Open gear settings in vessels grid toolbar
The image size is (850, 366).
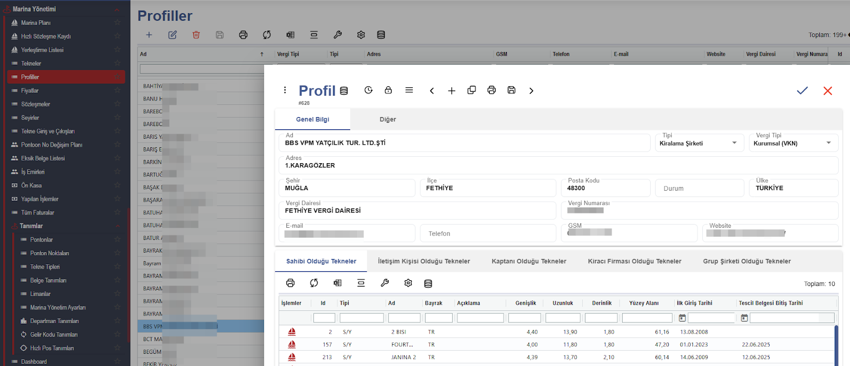point(408,283)
